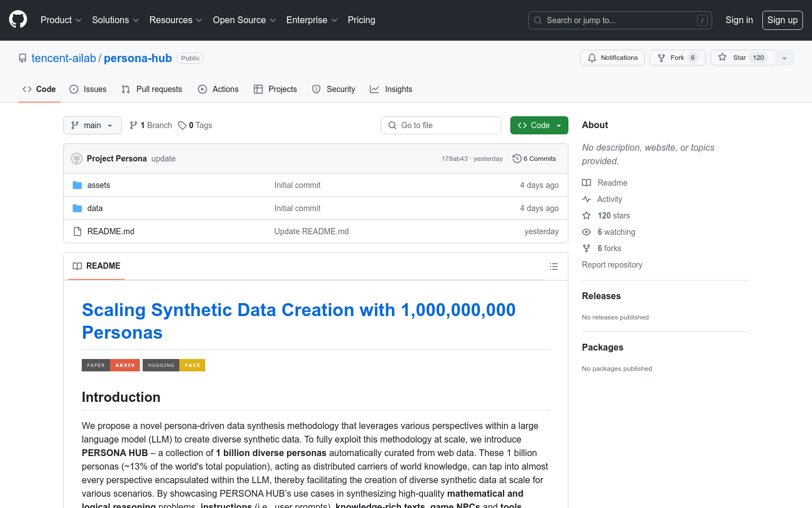The height and width of the screenshot is (508, 812).
Task: Click the slash shortcut key icon
Action: point(702,20)
